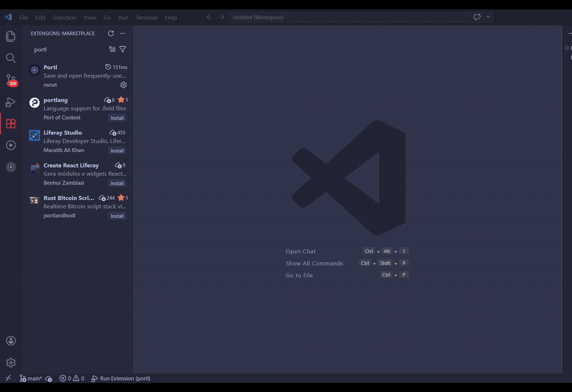This screenshot has width=572, height=392.
Task: Clear extensions search results
Action: 112,49
